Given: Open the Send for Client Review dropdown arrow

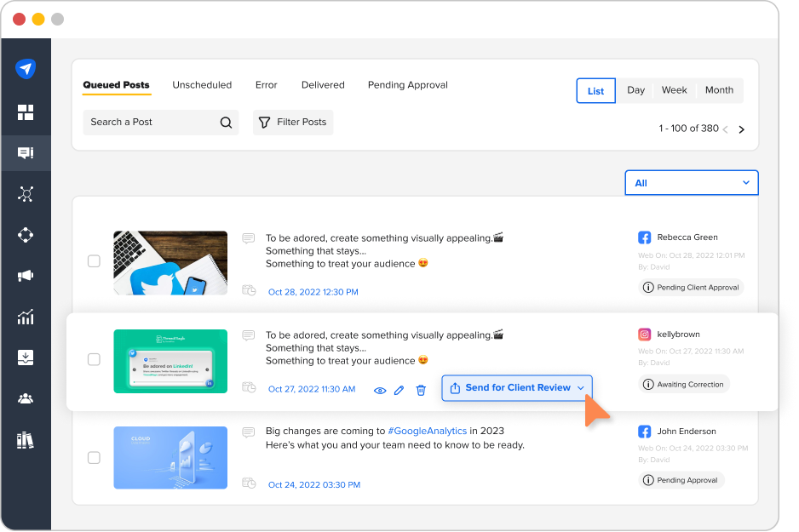Looking at the screenshot, I should [x=581, y=388].
